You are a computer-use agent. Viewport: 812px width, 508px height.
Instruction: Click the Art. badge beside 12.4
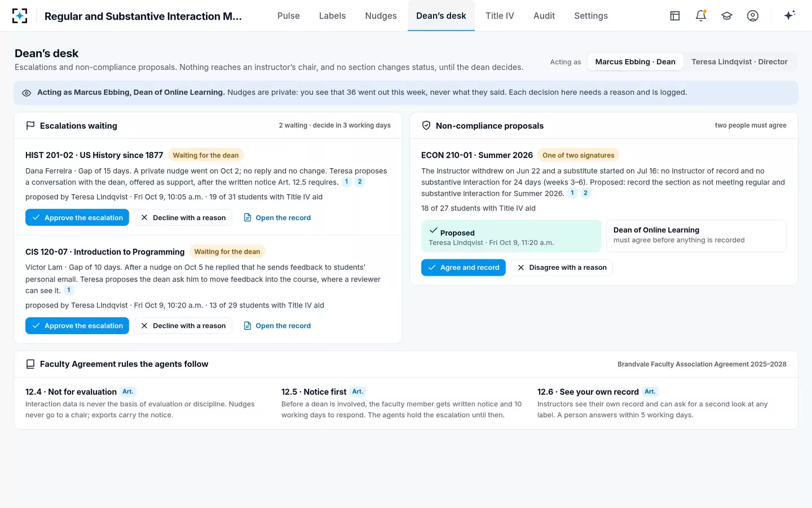point(128,392)
